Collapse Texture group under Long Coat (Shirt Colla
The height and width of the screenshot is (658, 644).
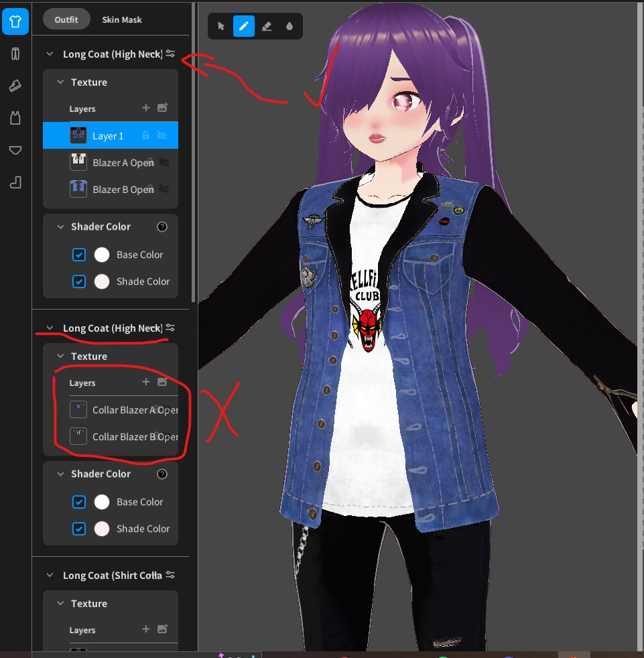point(60,603)
